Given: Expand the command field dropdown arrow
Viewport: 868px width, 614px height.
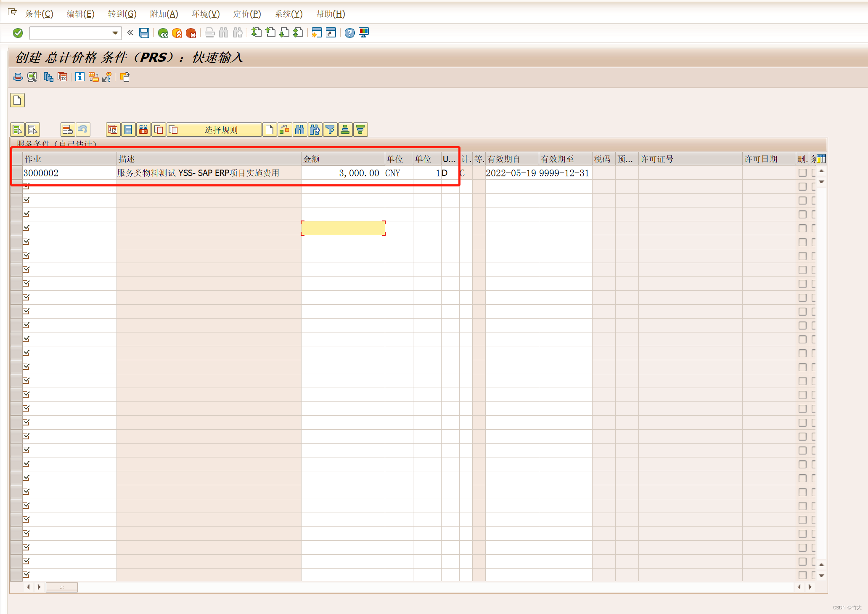Looking at the screenshot, I should pyautogui.click(x=115, y=33).
